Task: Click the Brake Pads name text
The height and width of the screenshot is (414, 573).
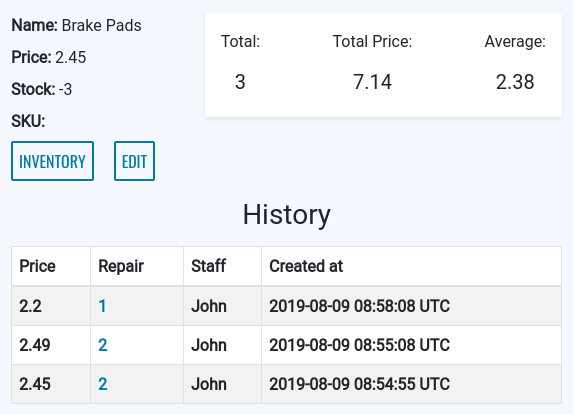Action: click(x=102, y=26)
